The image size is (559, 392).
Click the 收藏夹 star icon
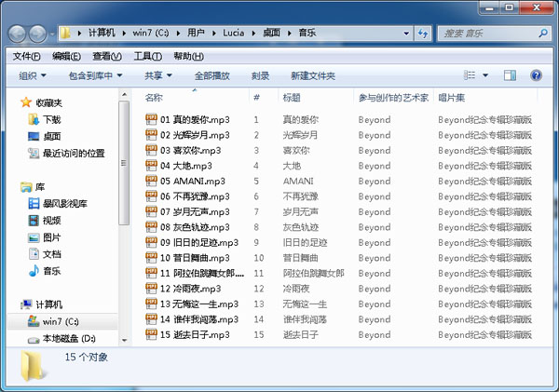click(x=26, y=102)
